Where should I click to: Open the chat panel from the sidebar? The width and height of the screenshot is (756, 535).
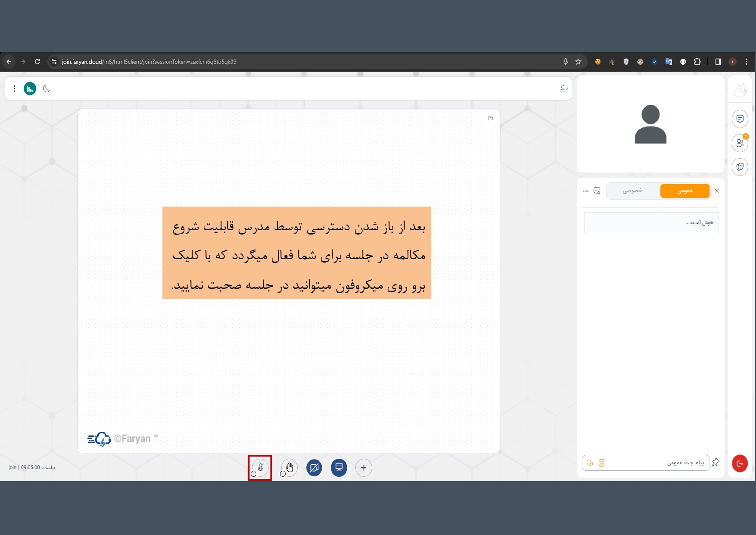(740, 119)
